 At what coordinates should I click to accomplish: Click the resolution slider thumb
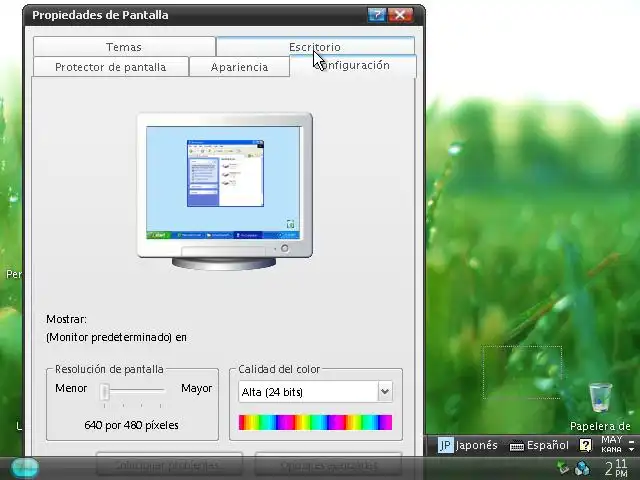104,392
